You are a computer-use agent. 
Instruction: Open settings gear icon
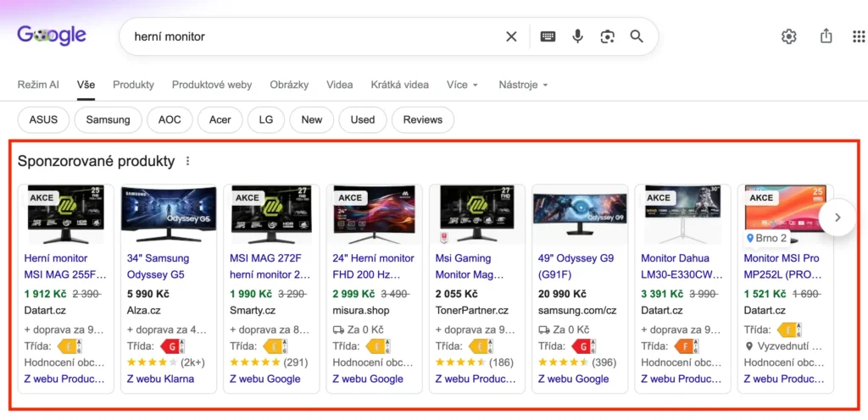click(789, 36)
